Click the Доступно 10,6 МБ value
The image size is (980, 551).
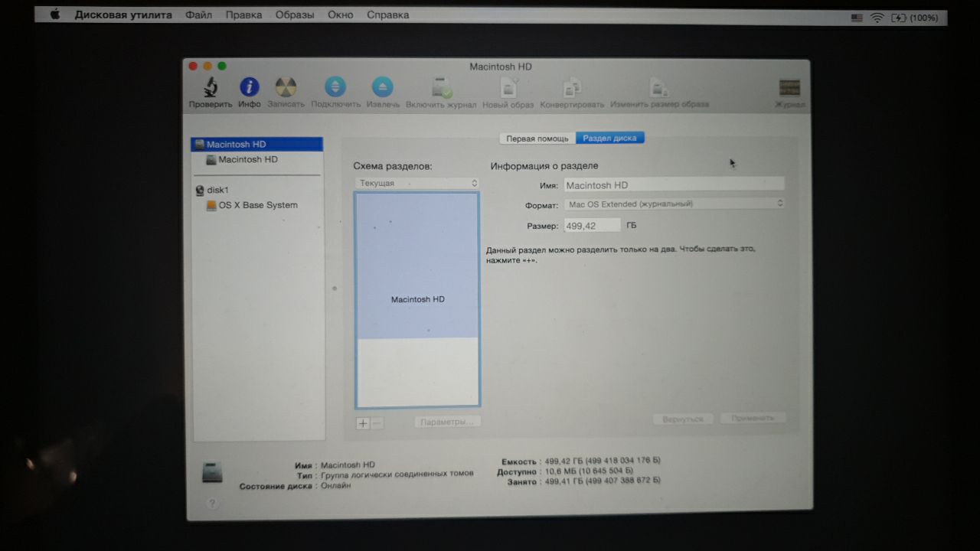[x=588, y=471]
